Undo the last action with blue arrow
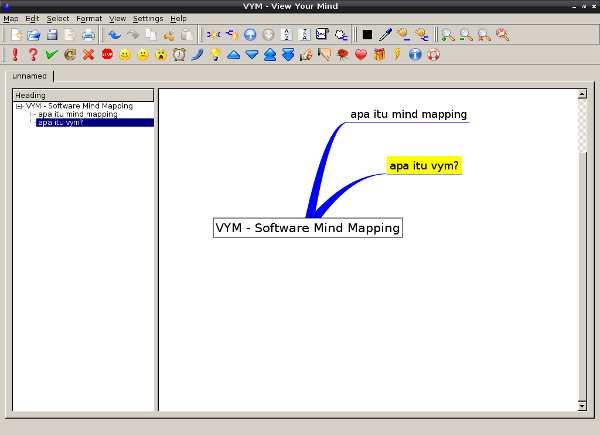 point(114,35)
